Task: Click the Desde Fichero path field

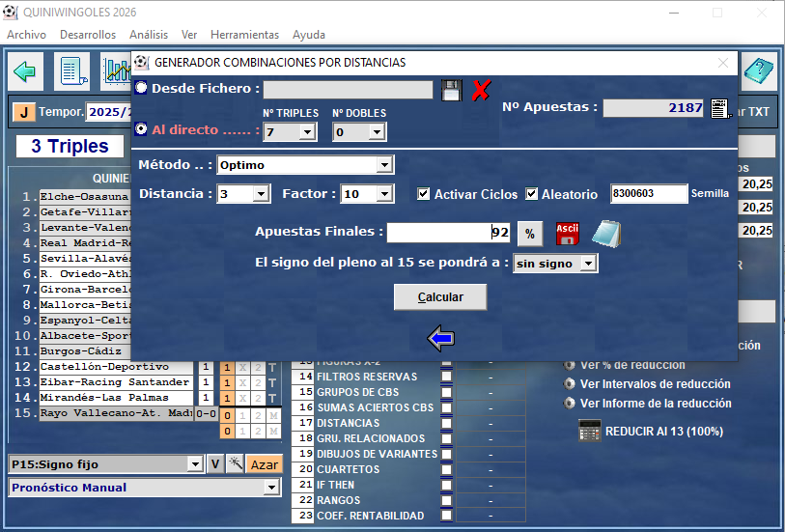Action: click(x=348, y=90)
